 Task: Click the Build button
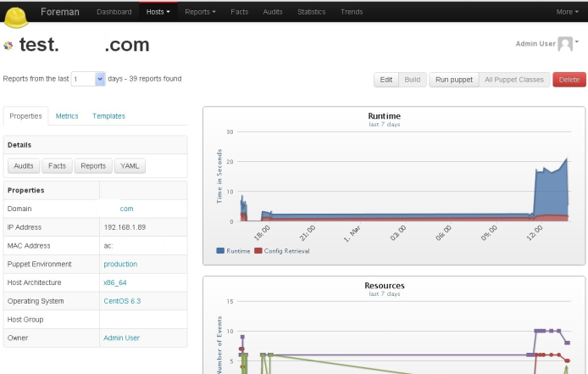[x=412, y=80]
